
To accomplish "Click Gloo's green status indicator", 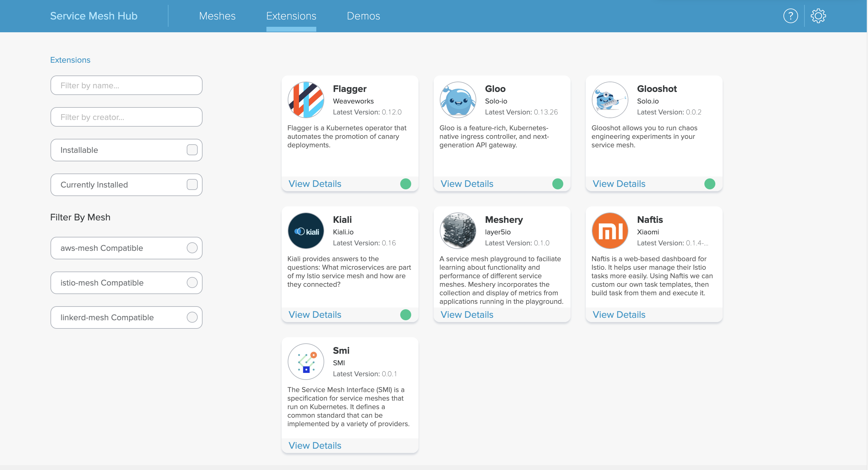I will (558, 184).
